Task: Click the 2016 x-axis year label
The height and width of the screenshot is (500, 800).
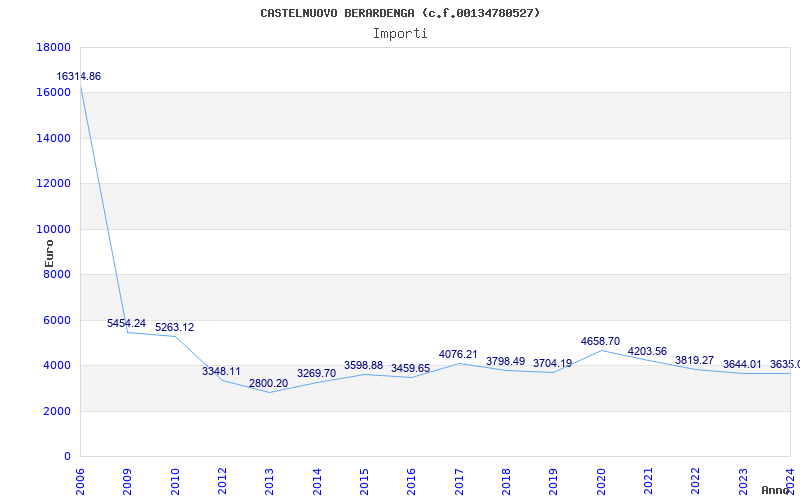Action: (x=412, y=482)
